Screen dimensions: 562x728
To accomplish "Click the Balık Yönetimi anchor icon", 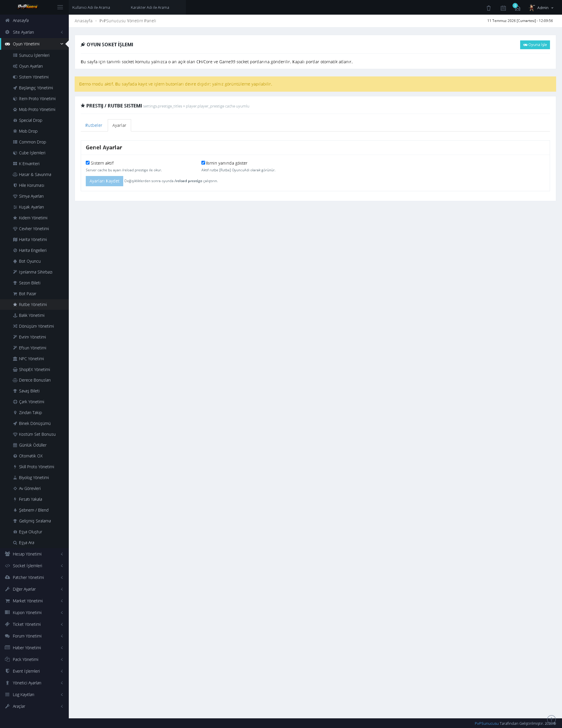I will point(15,315).
